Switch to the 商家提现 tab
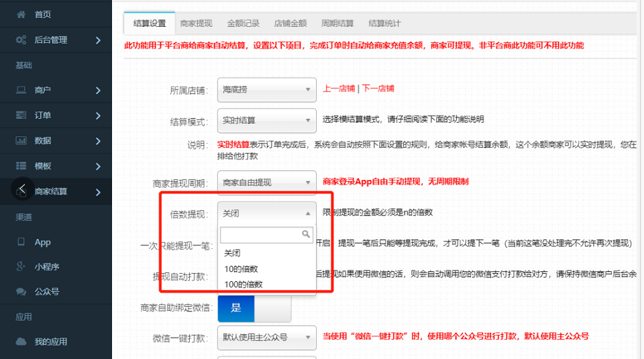The image size is (644, 359). 196,23
